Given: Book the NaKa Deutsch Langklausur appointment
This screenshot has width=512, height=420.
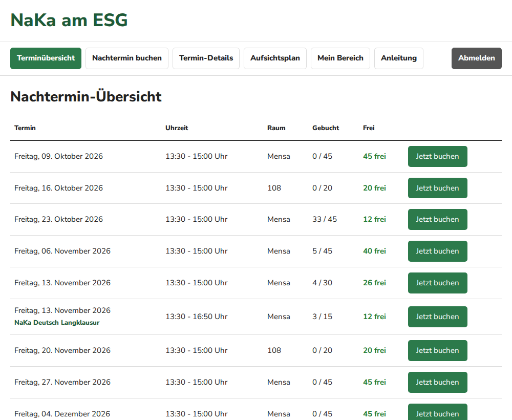Looking at the screenshot, I should [x=438, y=317].
